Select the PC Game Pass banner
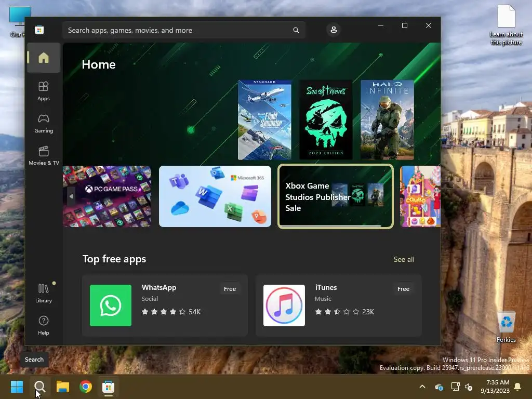 click(x=107, y=196)
